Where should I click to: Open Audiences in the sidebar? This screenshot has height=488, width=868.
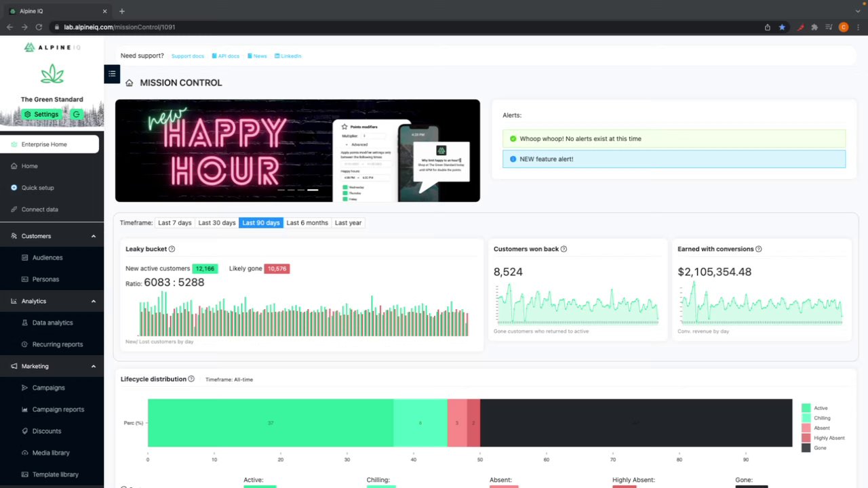[47, 258]
